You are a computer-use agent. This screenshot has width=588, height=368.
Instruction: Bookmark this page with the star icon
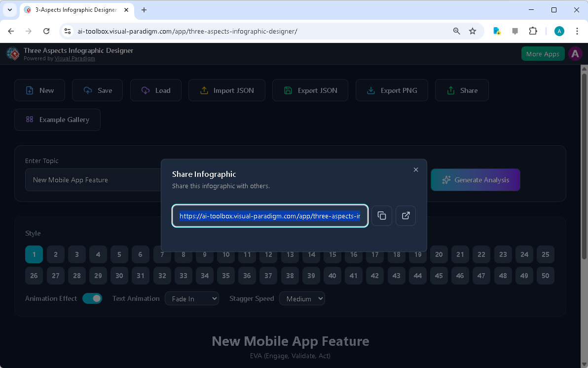click(473, 31)
